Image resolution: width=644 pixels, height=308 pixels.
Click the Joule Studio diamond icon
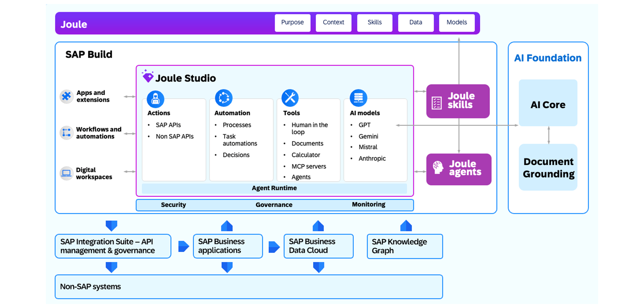point(148,75)
